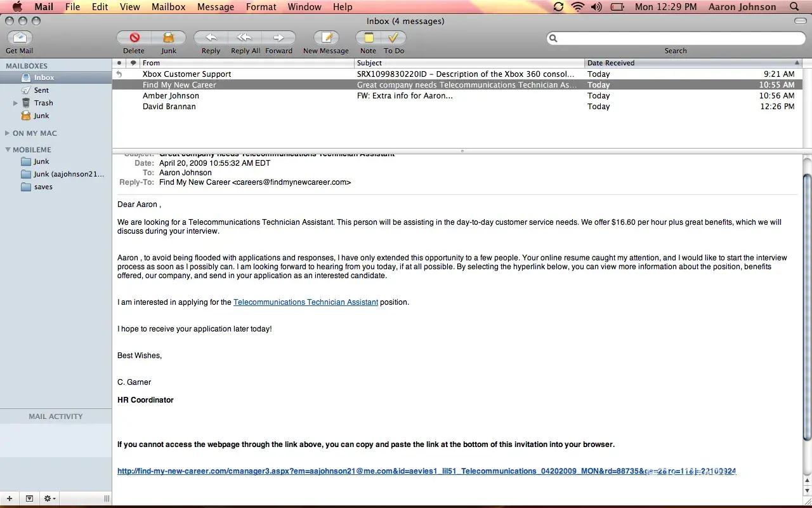Click the Aaron Johnson user menu
812x508 pixels.
742,7
